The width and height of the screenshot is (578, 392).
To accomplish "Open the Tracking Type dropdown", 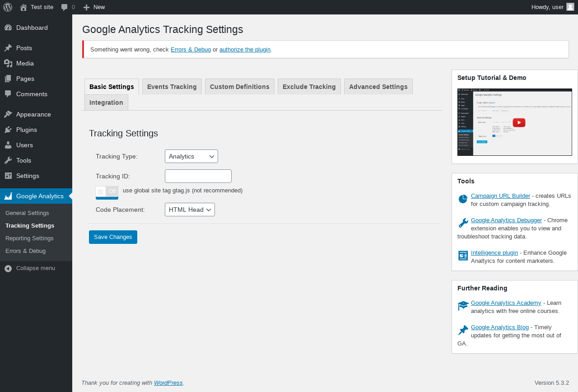I will [191, 156].
